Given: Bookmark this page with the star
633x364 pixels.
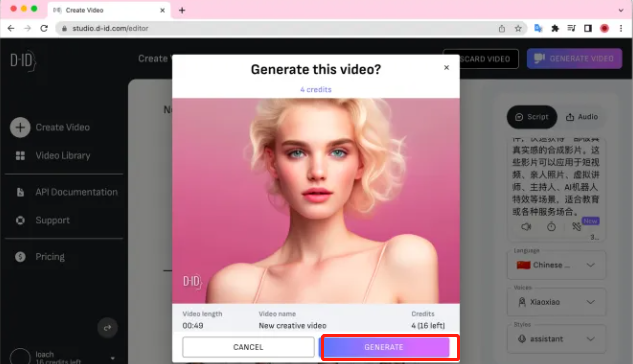Looking at the screenshot, I should click(518, 28).
